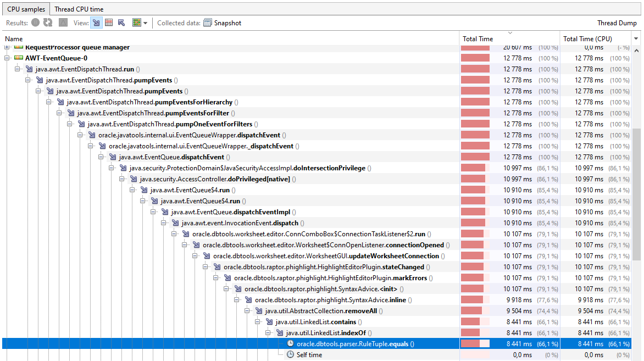Click the Total Time bar for removeAll
This screenshot has height=361, width=644.
point(475,311)
